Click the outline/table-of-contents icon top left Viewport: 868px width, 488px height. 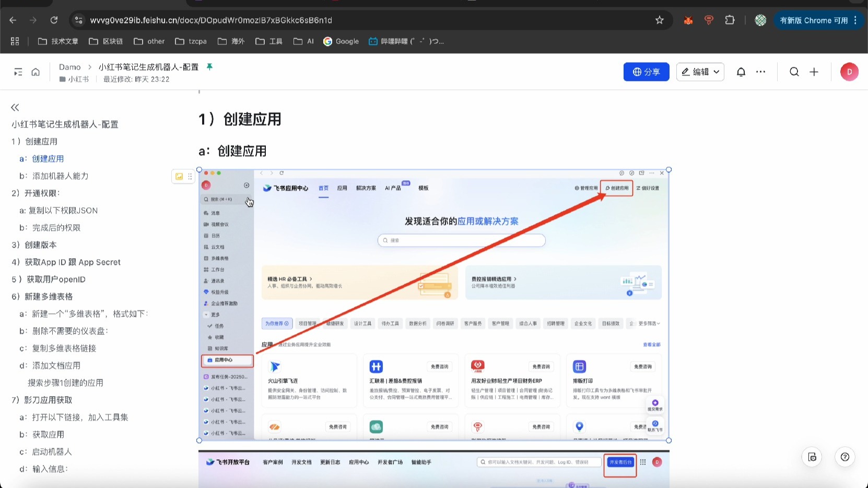[17, 72]
